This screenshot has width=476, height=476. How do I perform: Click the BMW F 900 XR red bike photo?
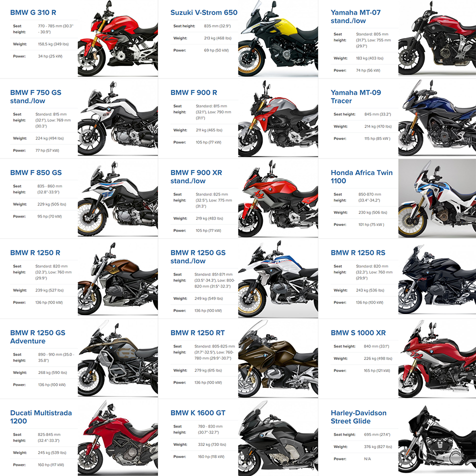tap(278, 198)
